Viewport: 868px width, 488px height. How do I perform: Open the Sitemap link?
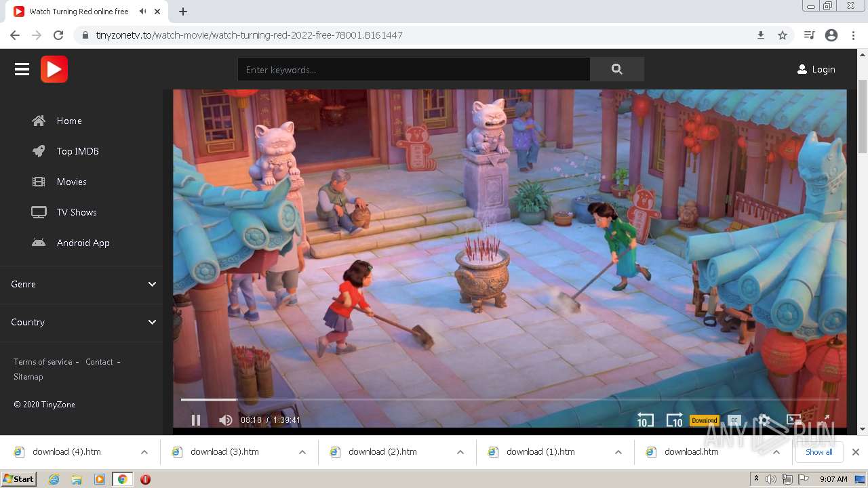[x=28, y=377]
